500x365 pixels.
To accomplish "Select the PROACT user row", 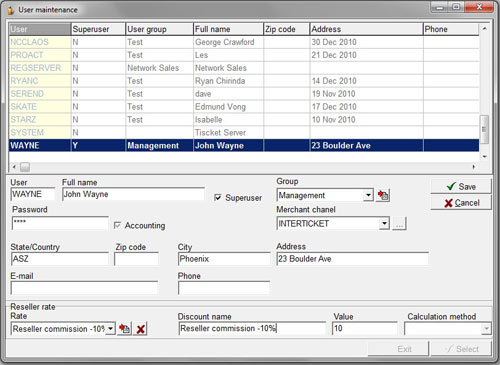I will click(x=244, y=55).
